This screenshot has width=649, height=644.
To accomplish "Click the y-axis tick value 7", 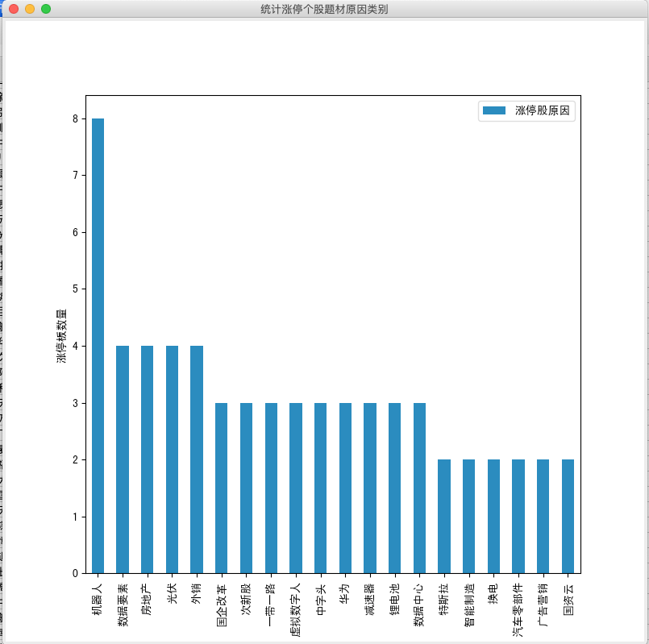I will coord(75,176).
